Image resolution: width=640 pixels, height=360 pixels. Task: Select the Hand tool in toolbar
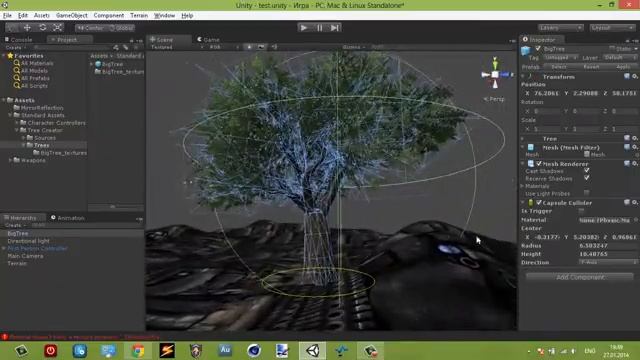tap(12, 28)
